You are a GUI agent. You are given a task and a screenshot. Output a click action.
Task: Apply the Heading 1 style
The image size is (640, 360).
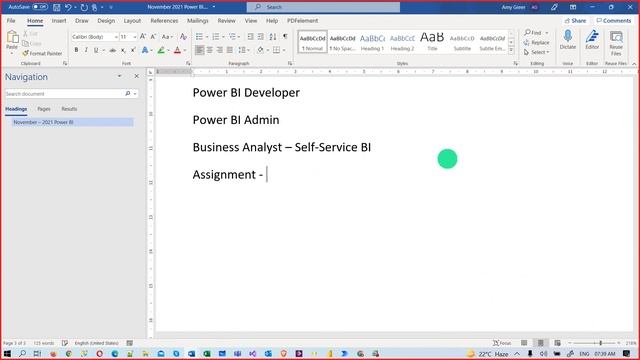pos(372,42)
